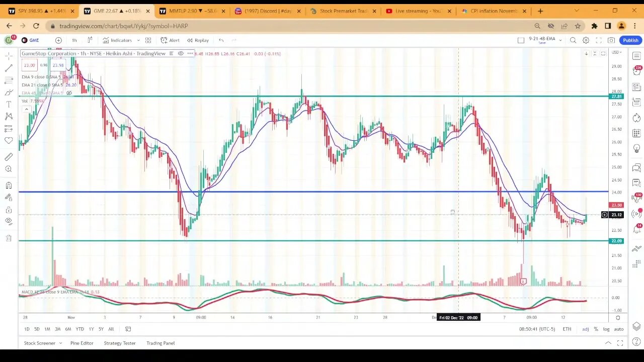Change the USD price scale currency

pos(616,53)
